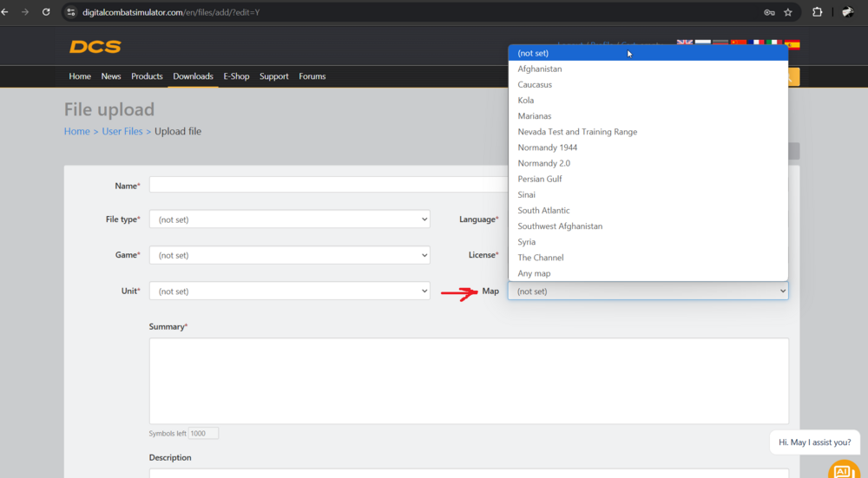Open the orange chat assistant icon
The width and height of the screenshot is (868, 478).
[x=843, y=471]
